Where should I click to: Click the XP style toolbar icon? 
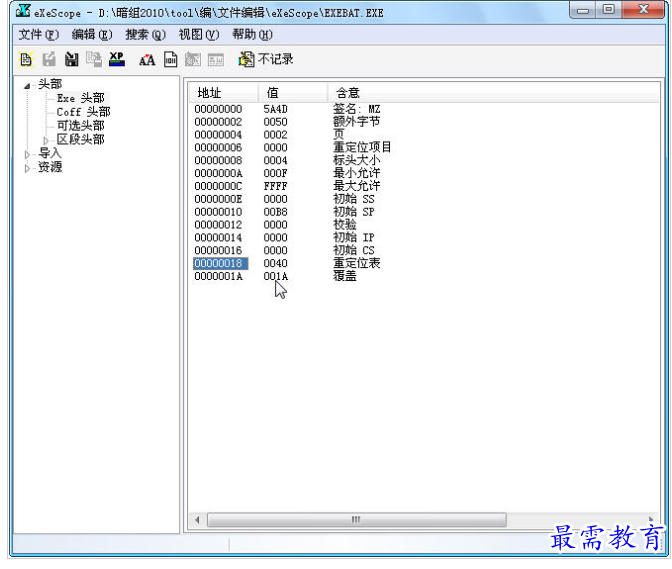point(117,59)
